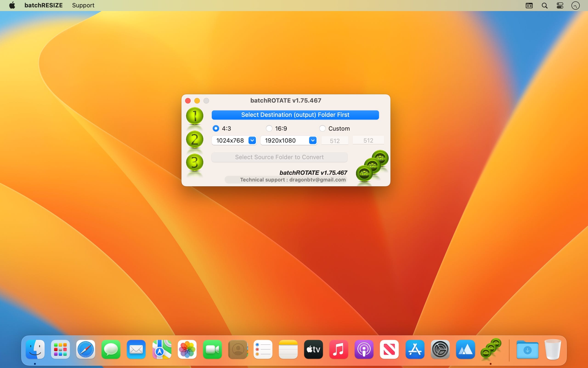Click the custom height field showing 512

368,141
